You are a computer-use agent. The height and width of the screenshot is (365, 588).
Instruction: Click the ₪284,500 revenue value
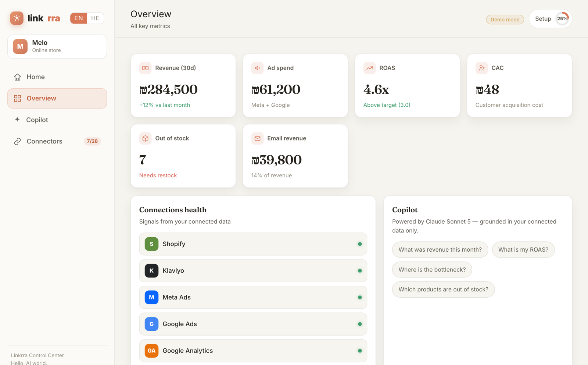click(x=168, y=89)
